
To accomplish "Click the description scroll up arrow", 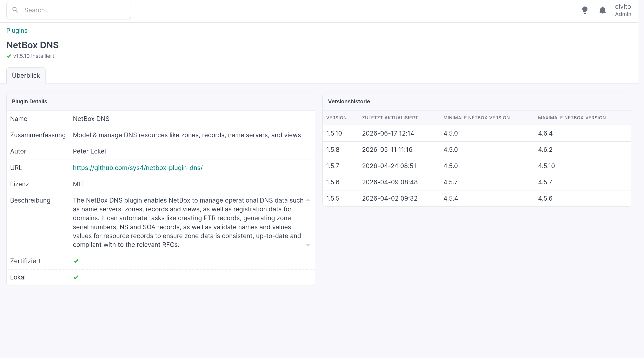I will (x=308, y=200).
